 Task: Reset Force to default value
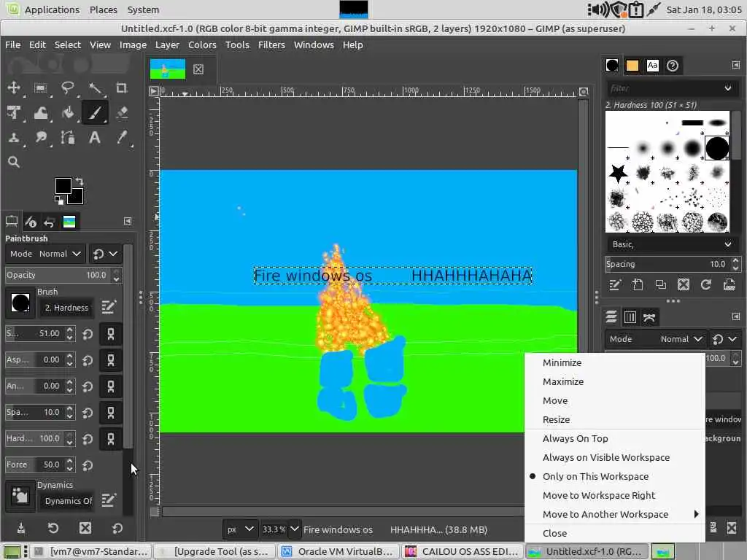(x=88, y=464)
